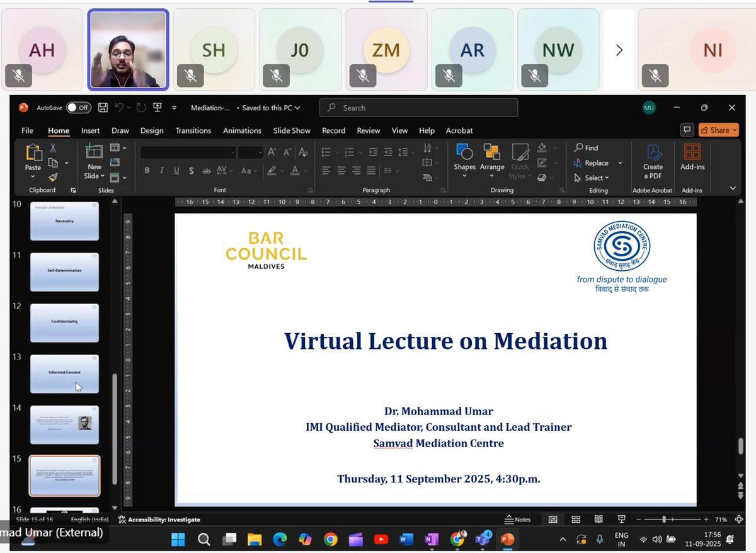This screenshot has height=553, width=756.
Task: Open the Change Case Aa dropdown
Action: (248, 171)
